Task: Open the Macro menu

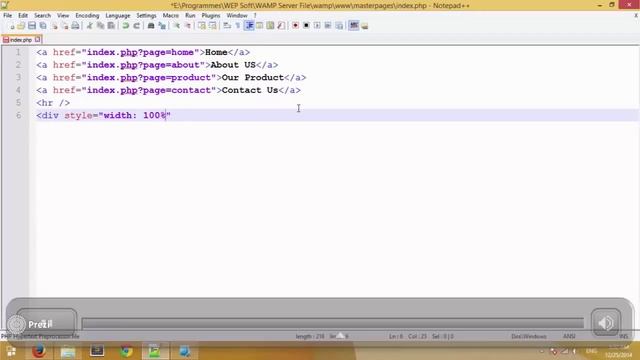Action: click(171, 16)
